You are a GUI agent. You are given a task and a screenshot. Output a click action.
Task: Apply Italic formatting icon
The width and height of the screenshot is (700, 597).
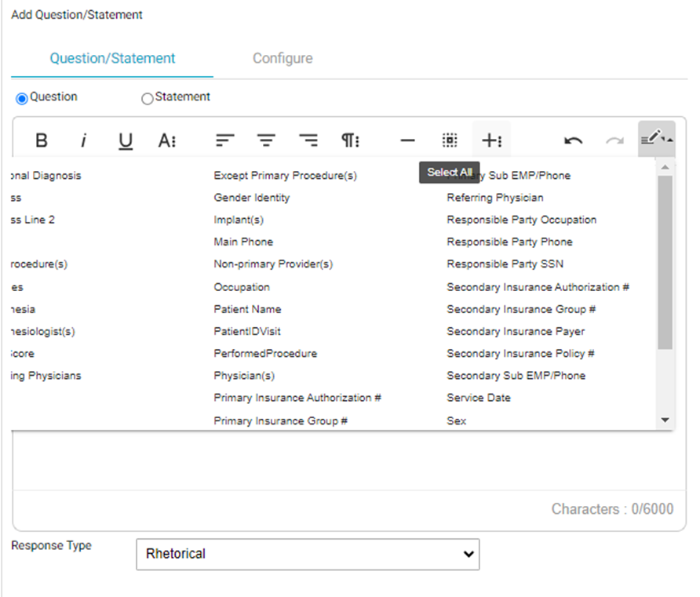(x=83, y=140)
